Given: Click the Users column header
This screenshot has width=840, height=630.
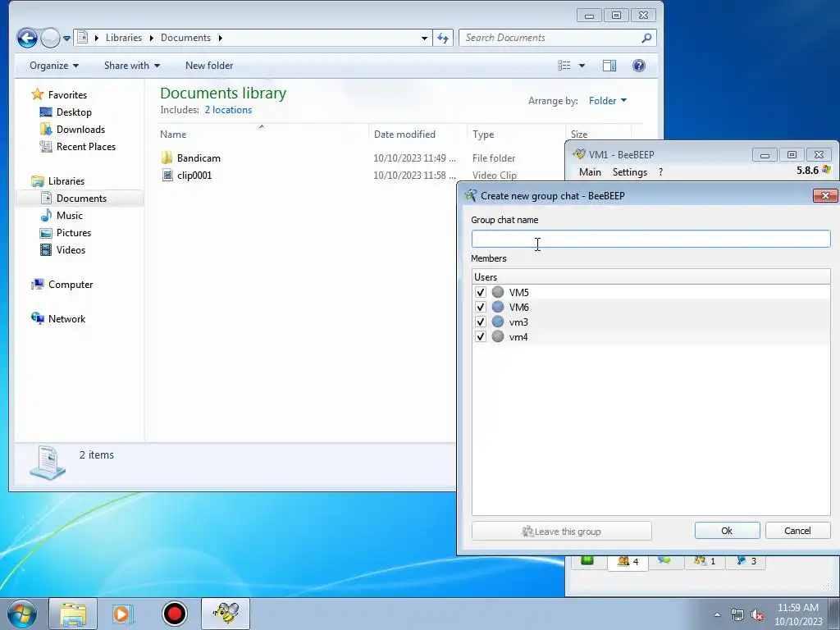Looking at the screenshot, I should pyautogui.click(x=651, y=277).
